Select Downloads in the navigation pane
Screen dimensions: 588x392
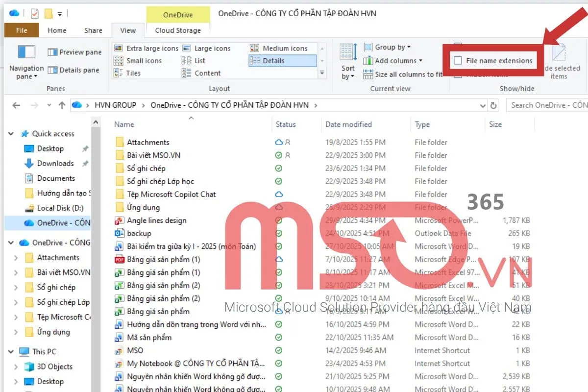pyautogui.click(x=55, y=164)
